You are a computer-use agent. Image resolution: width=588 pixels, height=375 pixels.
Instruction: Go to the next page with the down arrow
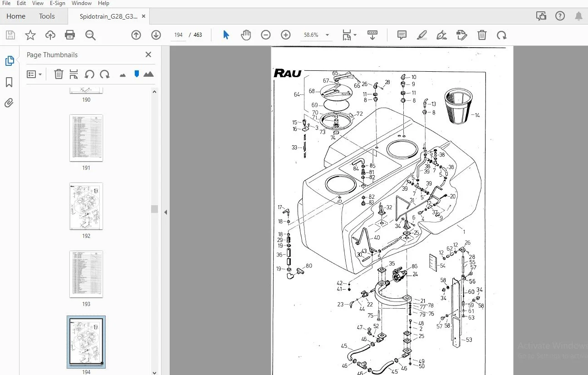156,35
